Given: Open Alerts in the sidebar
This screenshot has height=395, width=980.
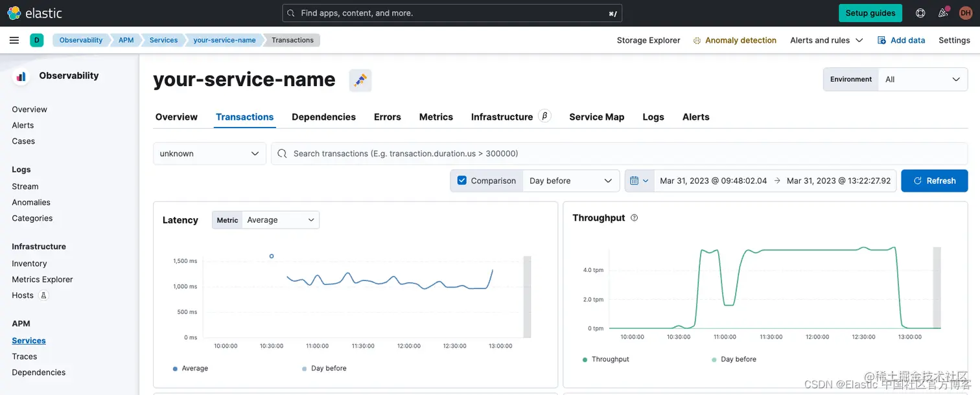Looking at the screenshot, I should [x=23, y=125].
